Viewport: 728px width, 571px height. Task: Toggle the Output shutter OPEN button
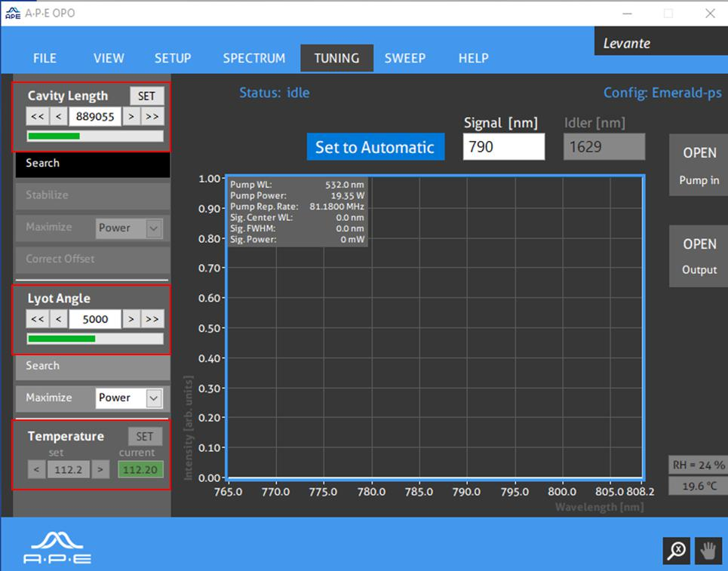pos(698,256)
